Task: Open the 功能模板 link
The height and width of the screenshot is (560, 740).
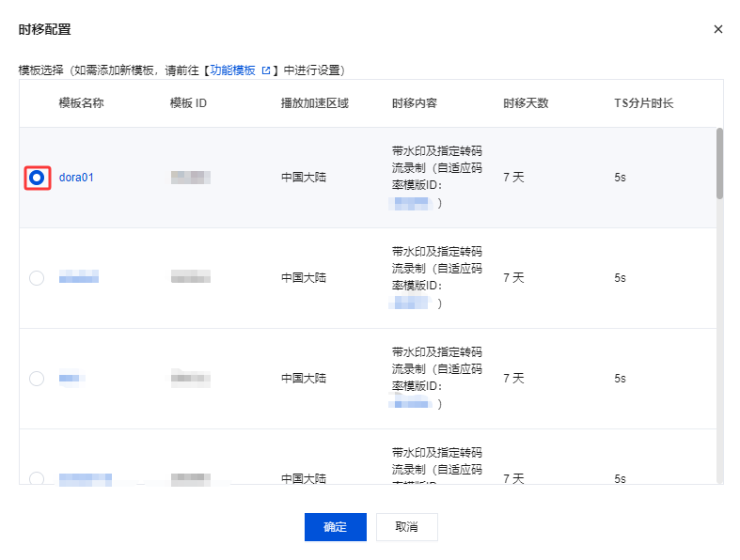Action: (231, 70)
